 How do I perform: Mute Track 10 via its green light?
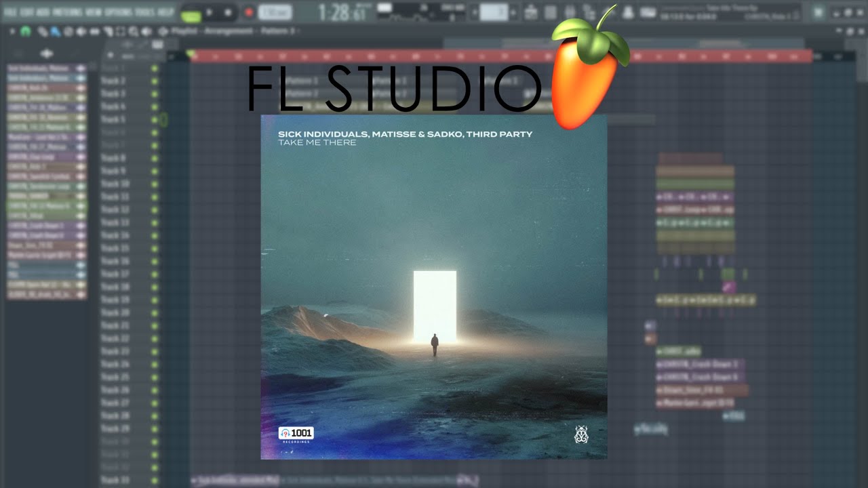[155, 184]
